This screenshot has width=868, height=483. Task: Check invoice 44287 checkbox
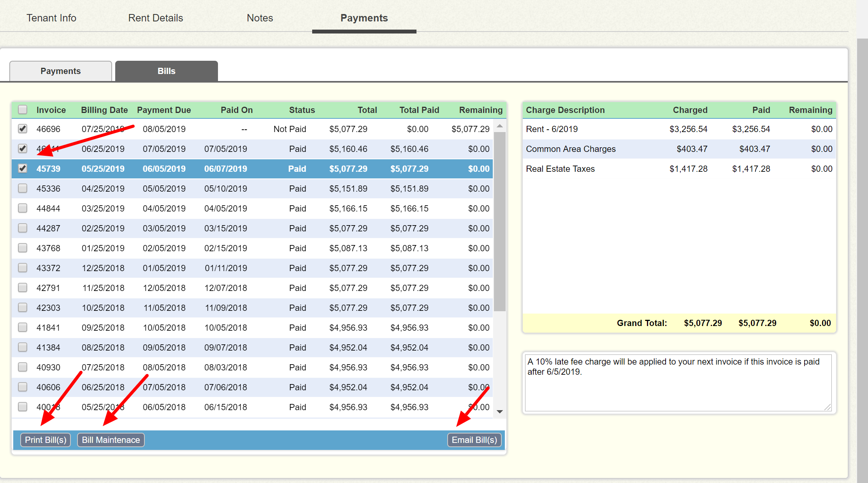23,228
